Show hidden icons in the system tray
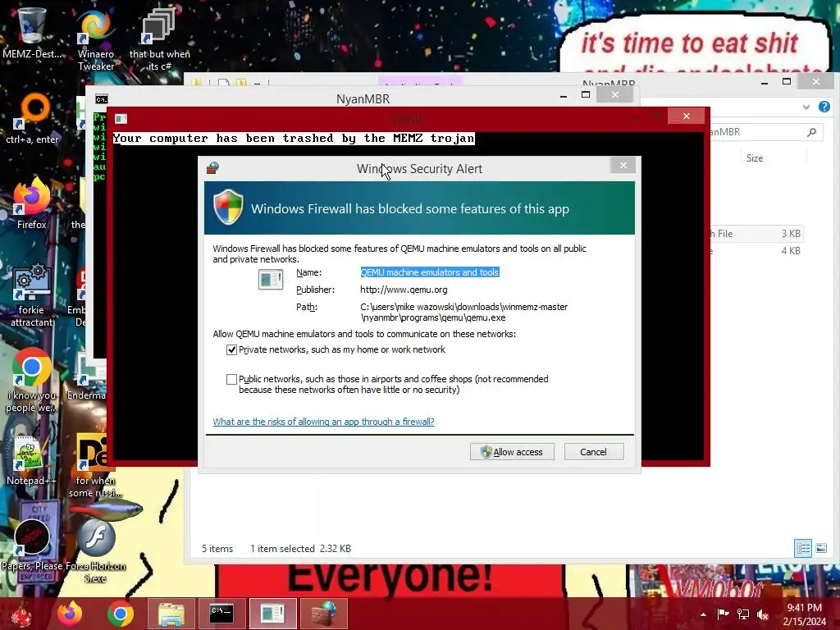This screenshot has height=630, width=840. (x=703, y=614)
